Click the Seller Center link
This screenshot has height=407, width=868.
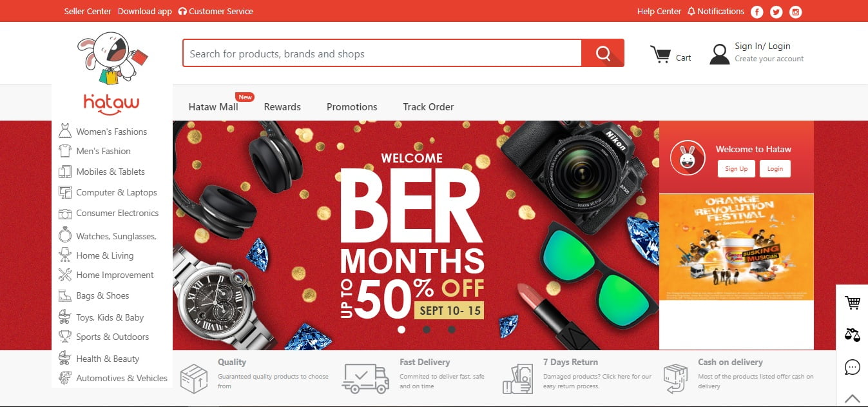coord(88,12)
